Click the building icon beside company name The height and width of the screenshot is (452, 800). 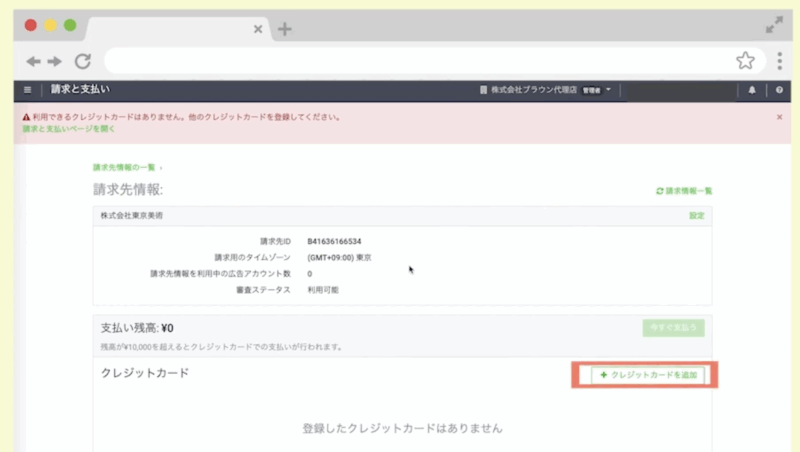[483, 90]
